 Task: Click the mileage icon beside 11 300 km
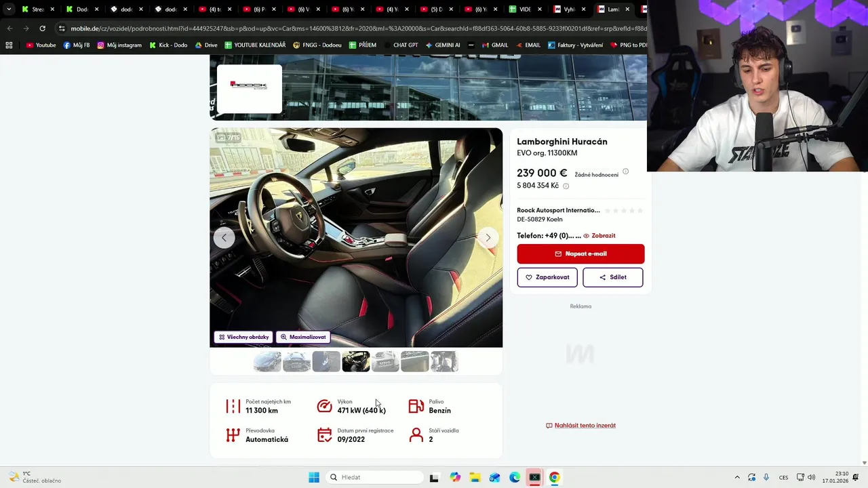[233, 406]
